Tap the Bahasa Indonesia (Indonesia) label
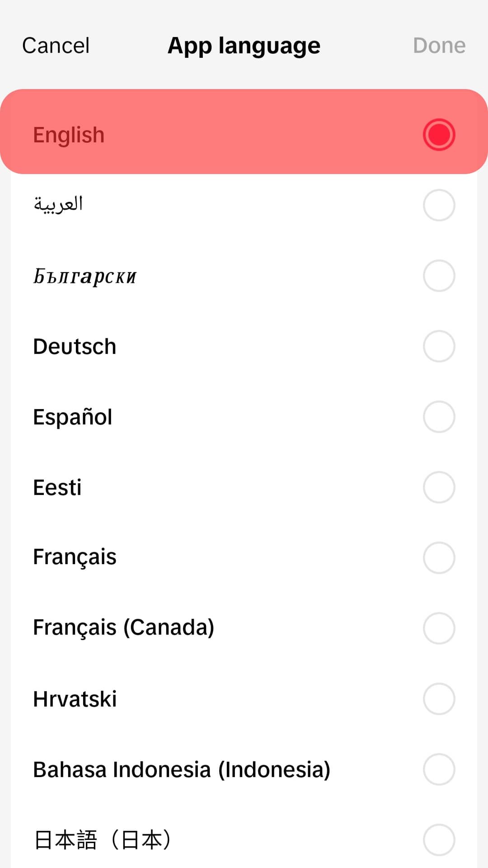The width and height of the screenshot is (488, 868). pos(182,769)
